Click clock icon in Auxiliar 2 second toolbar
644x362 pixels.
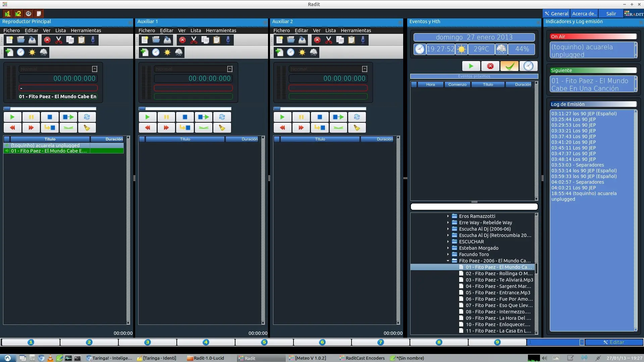click(x=291, y=52)
